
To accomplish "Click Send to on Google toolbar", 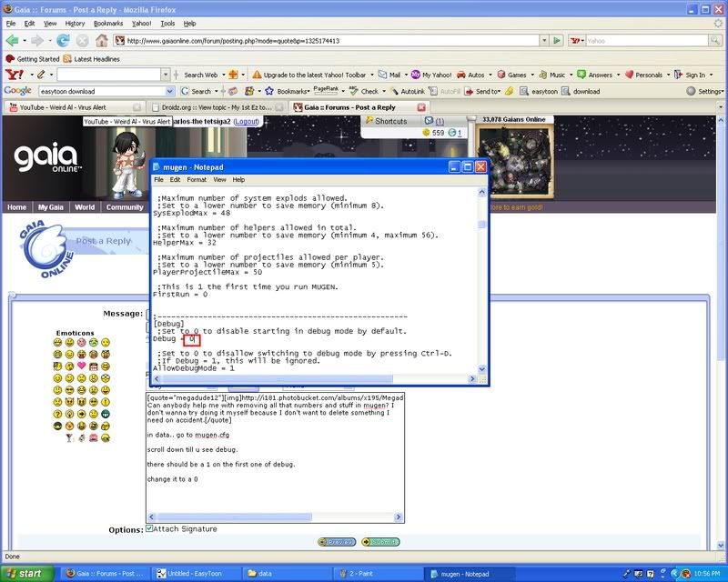I will 482,92.
